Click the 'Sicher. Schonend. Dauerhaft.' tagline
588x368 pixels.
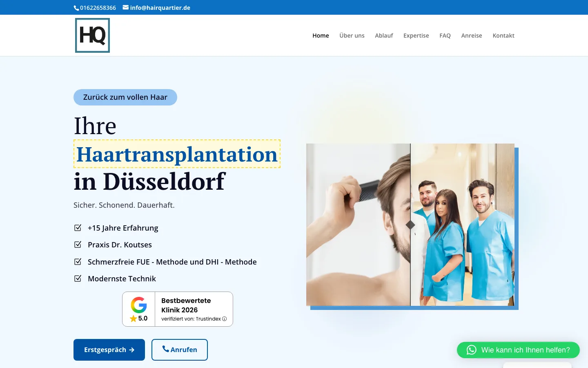point(124,205)
